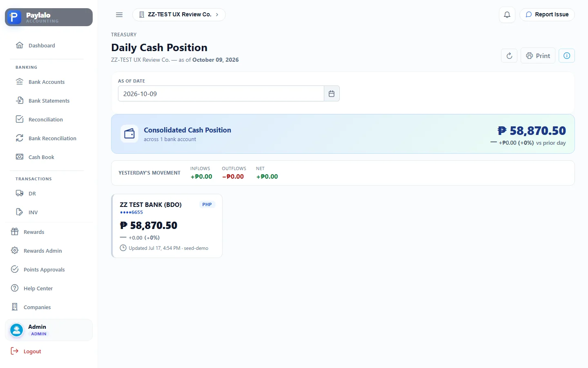588x368 pixels.
Task: Toggle the hamburger sidebar menu
Action: (x=119, y=15)
